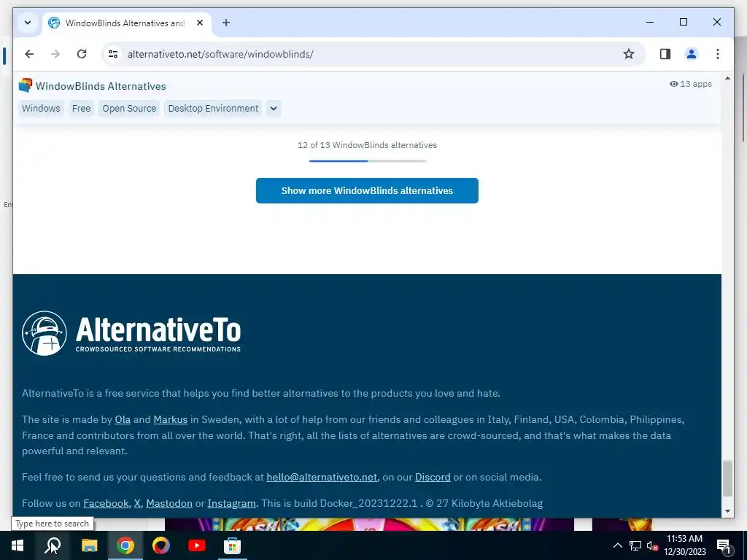Click the muted volume tray icon
Screen dimensions: 747x560
click(x=652, y=545)
